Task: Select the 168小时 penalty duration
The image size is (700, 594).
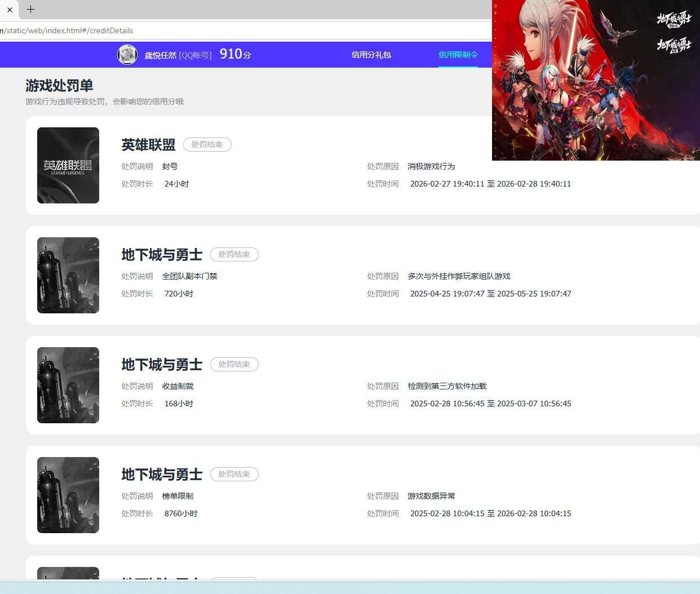Action: (179, 404)
